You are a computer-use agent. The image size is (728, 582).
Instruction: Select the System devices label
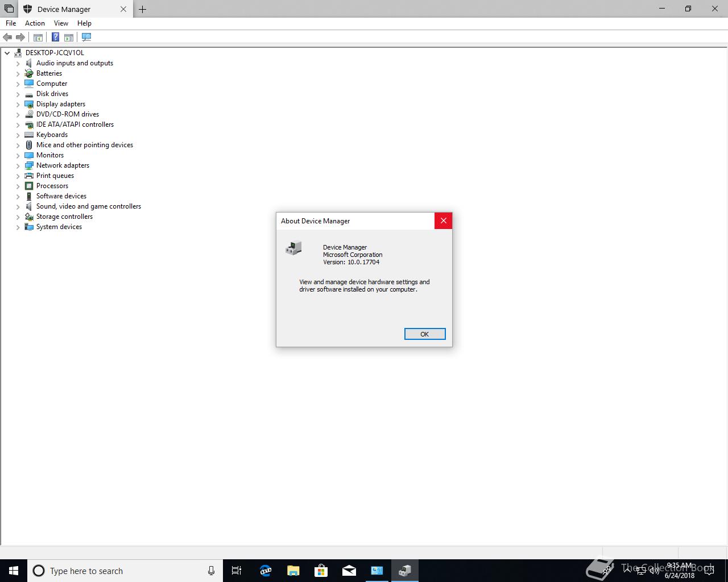coord(59,227)
